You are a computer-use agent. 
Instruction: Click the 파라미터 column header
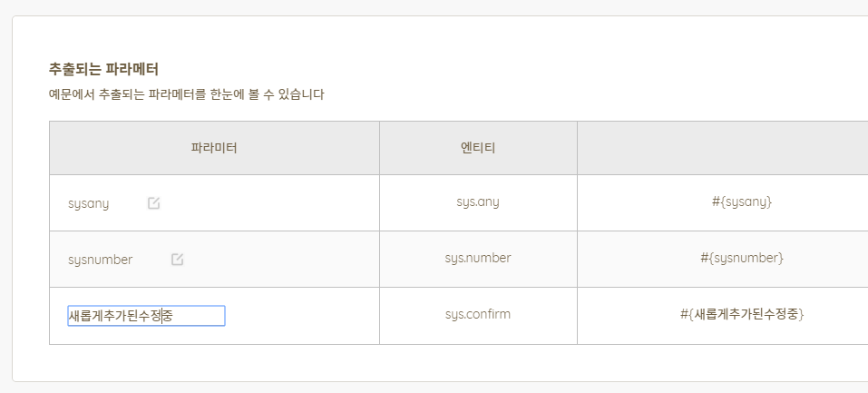[214, 148]
